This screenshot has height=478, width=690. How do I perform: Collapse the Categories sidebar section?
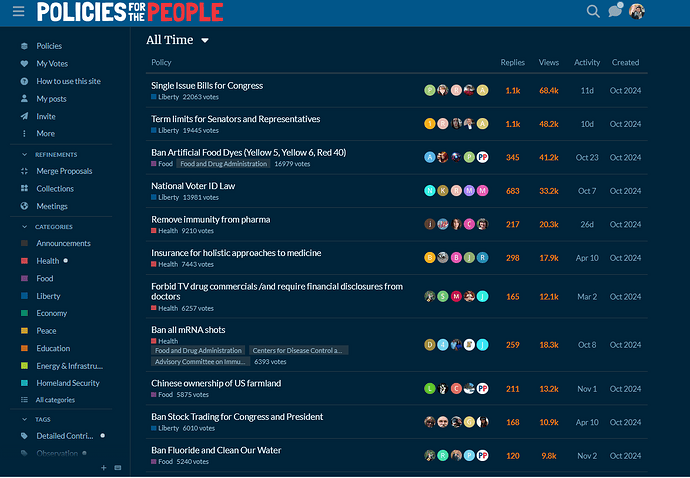[24, 227]
